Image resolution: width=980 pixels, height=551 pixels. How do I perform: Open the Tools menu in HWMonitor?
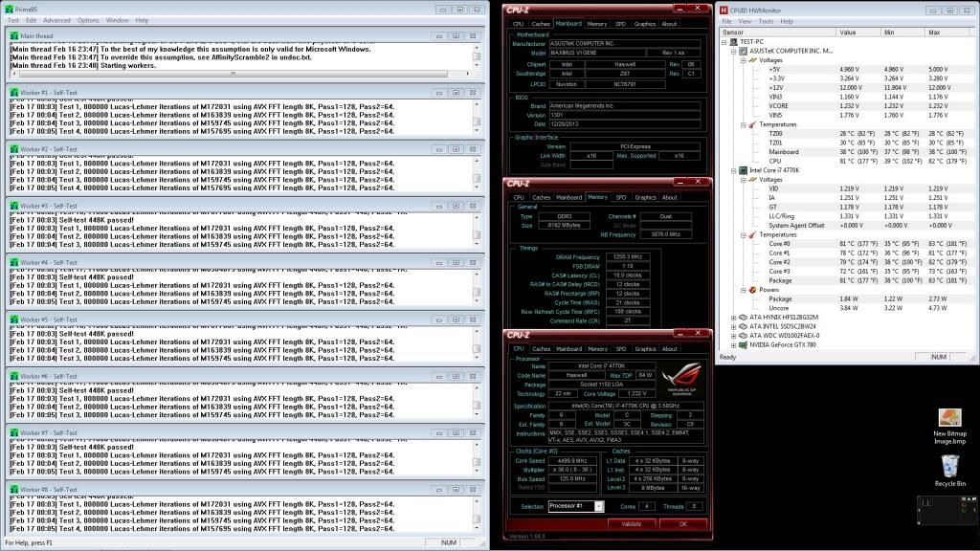tap(766, 20)
